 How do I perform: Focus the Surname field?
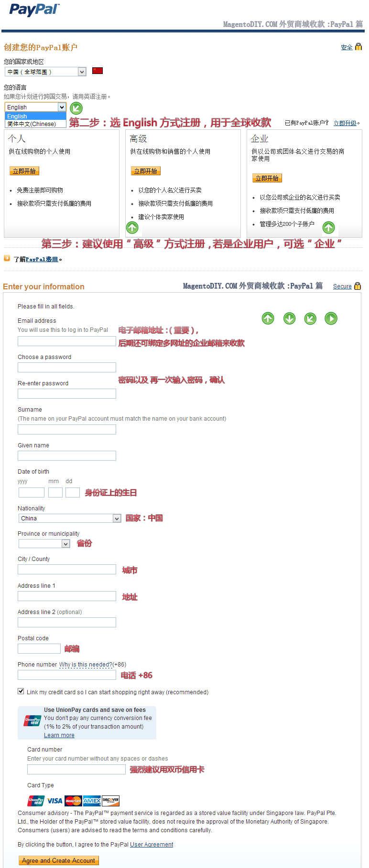pos(67,429)
